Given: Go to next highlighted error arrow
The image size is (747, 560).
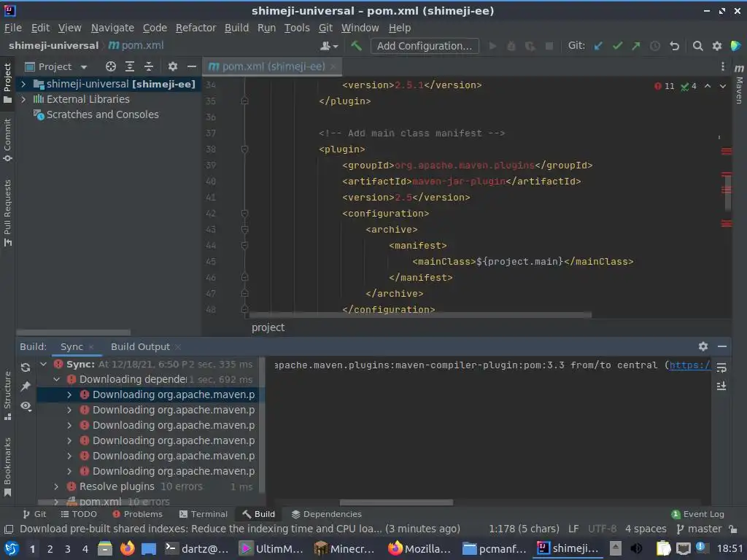Looking at the screenshot, I should click(723, 86).
